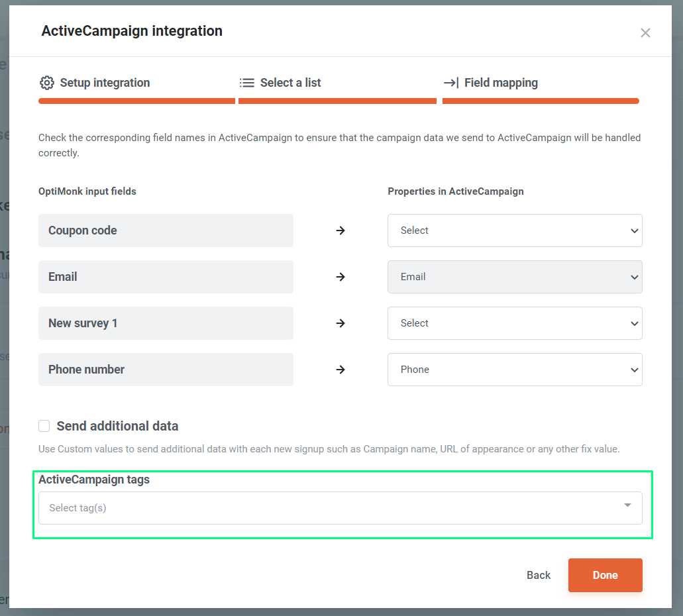Click the arrow beside Phone number
Image resolution: width=683 pixels, height=616 pixels.
pyautogui.click(x=341, y=370)
